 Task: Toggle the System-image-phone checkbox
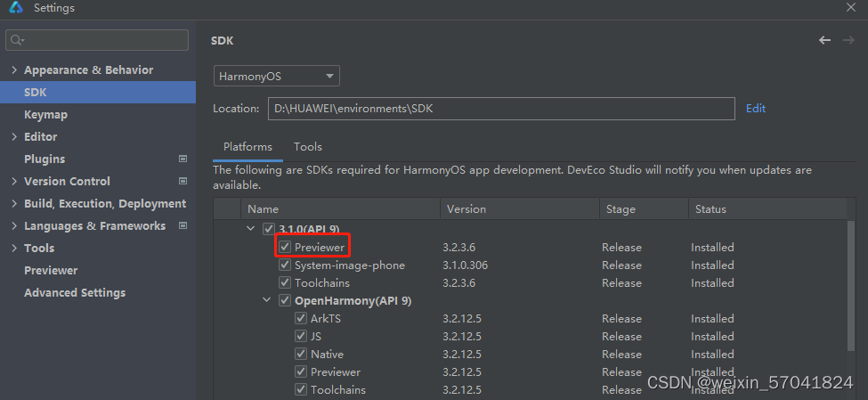pos(285,265)
